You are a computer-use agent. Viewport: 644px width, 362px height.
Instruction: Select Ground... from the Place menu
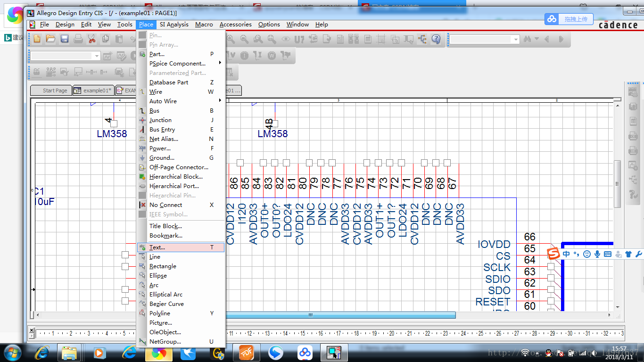(181, 158)
